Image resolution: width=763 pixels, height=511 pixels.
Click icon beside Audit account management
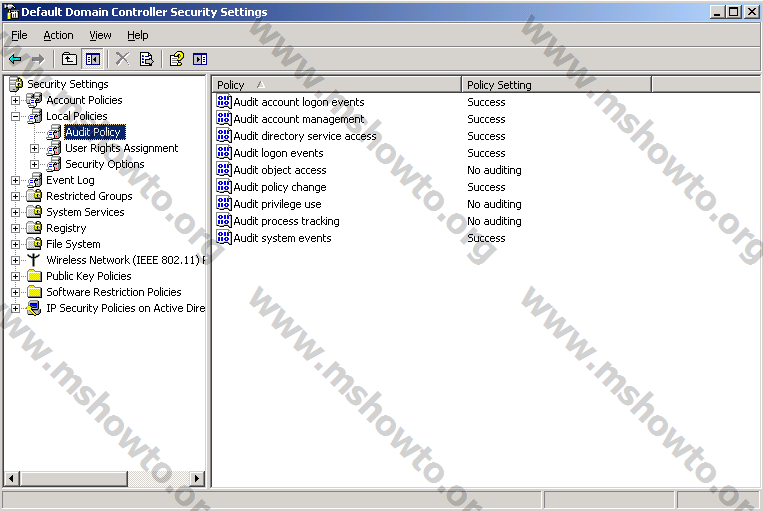point(224,119)
